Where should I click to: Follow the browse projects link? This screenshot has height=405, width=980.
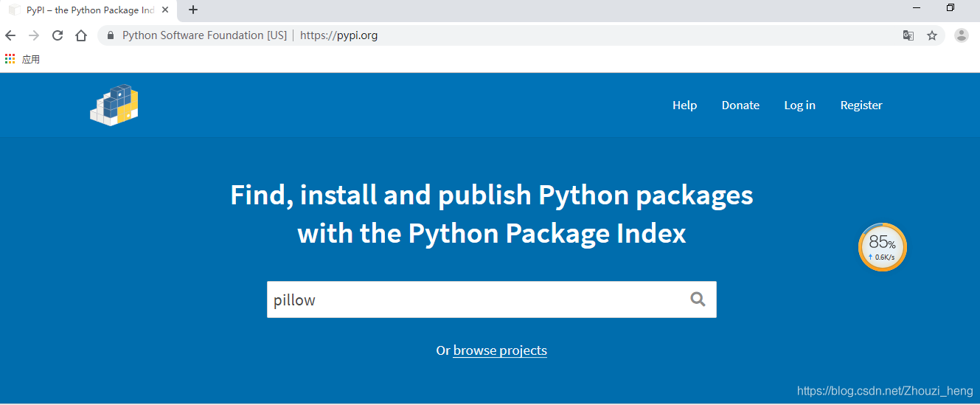click(500, 350)
